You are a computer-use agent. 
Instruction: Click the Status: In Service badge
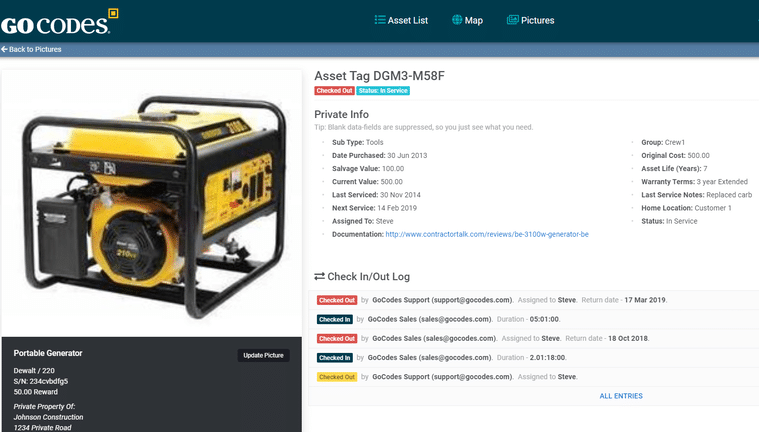point(383,91)
